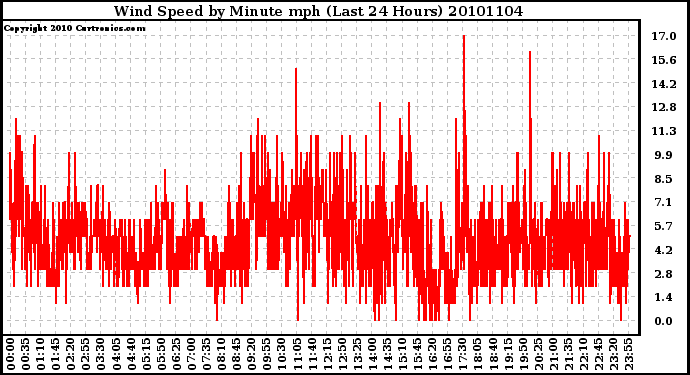Click the 05:50 time axis label

(161, 355)
